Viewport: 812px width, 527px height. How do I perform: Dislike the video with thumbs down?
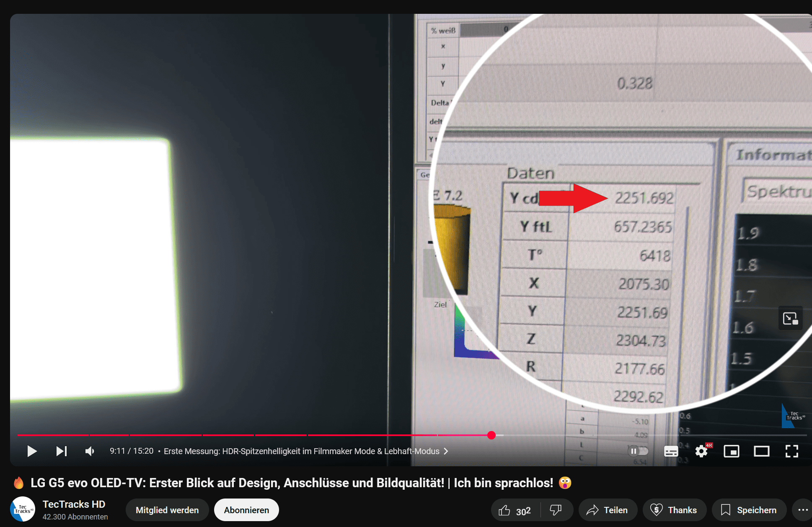[556, 510]
